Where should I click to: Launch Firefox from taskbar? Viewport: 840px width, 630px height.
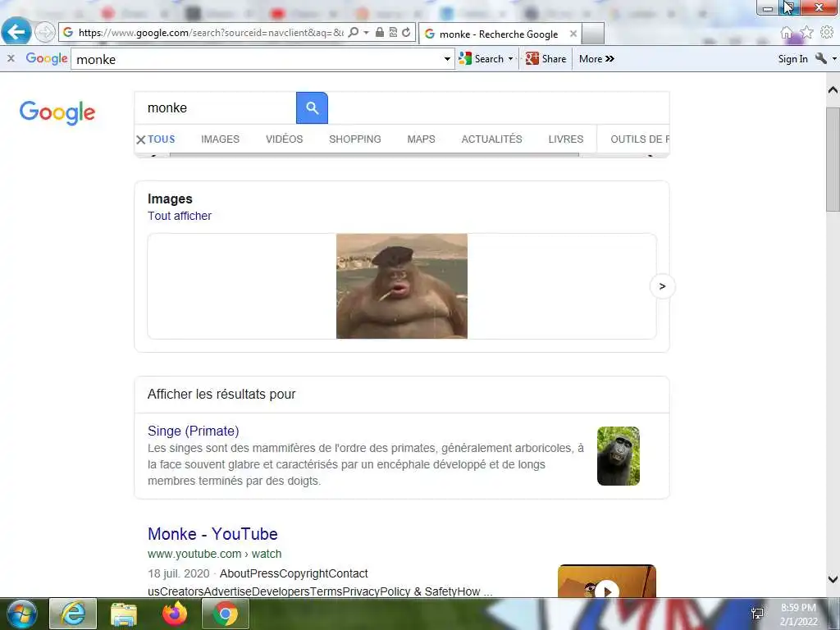coord(175,614)
